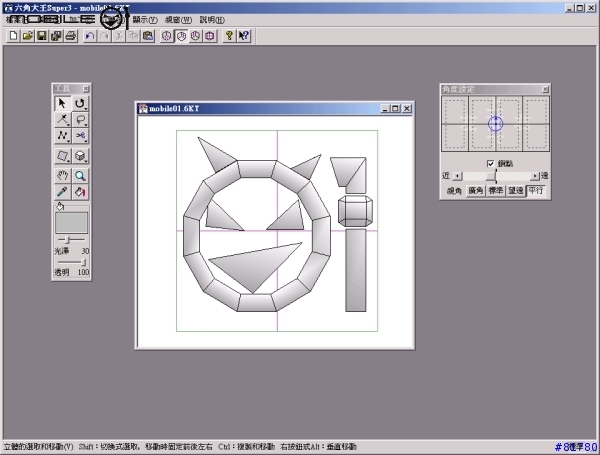
Task: Select the lasso selection tool
Action: pyautogui.click(x=80, y=119)
